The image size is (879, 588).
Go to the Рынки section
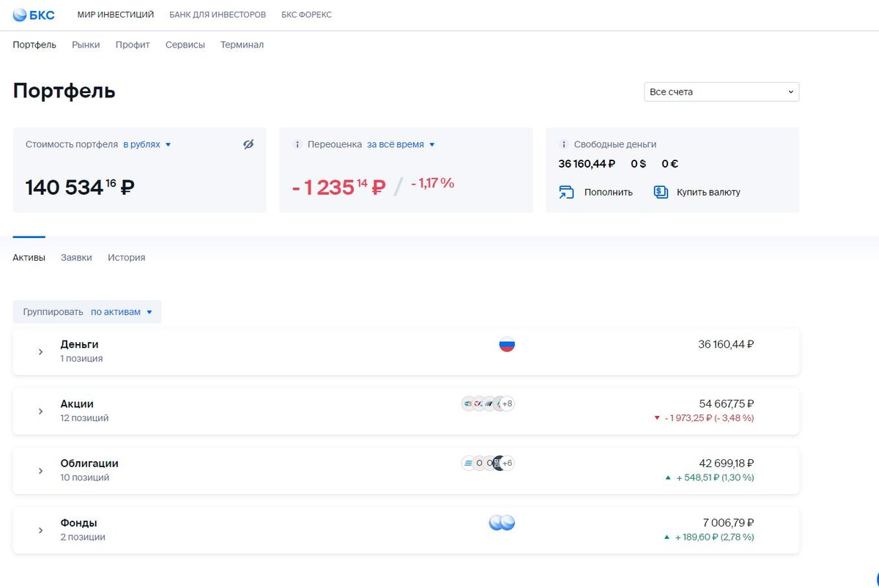tap(86, 45)
